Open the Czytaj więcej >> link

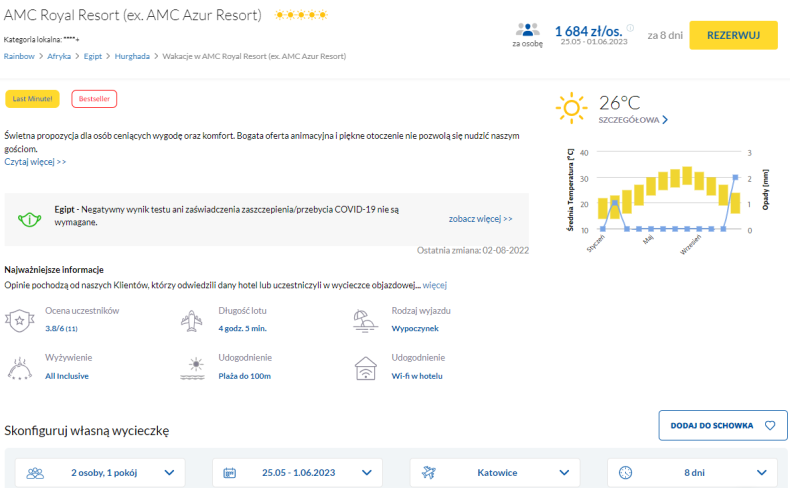click(x=35, y=162)
